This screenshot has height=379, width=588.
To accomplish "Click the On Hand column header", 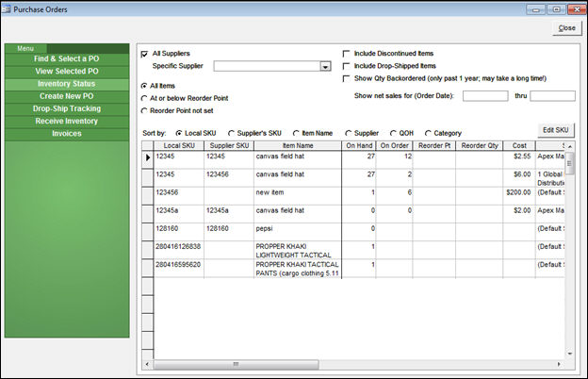I will 359,146.
